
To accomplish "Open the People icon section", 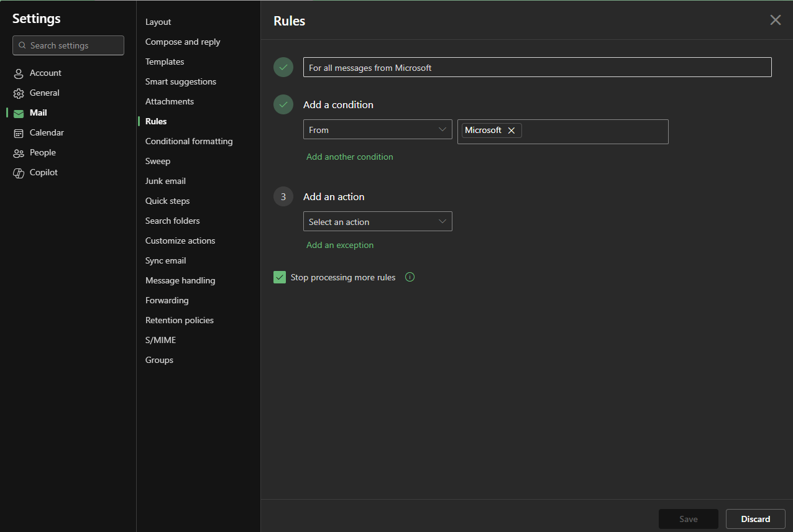I will point(19,153).
